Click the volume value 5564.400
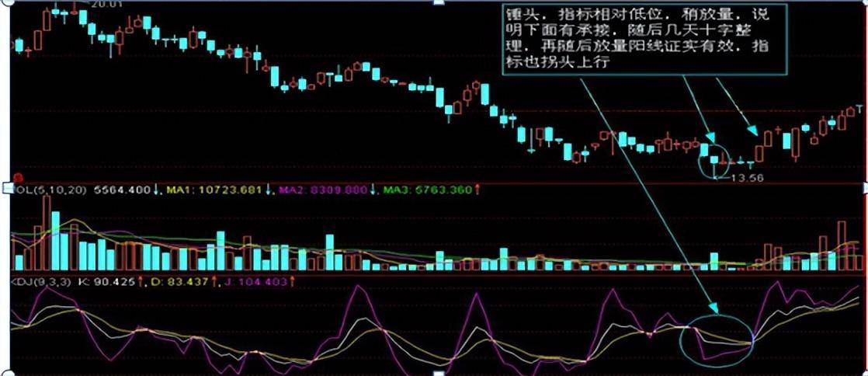 pos(123,190)
